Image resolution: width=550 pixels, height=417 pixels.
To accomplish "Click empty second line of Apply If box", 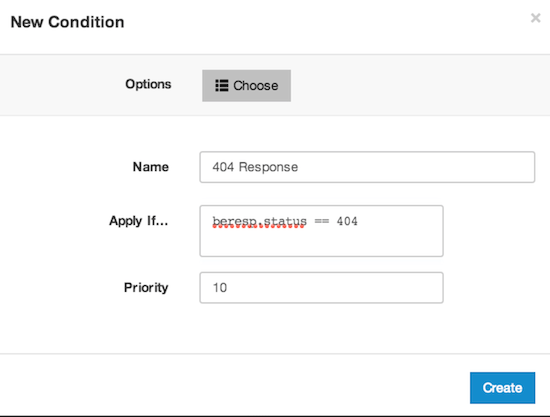I will click(x=321, y=242).
